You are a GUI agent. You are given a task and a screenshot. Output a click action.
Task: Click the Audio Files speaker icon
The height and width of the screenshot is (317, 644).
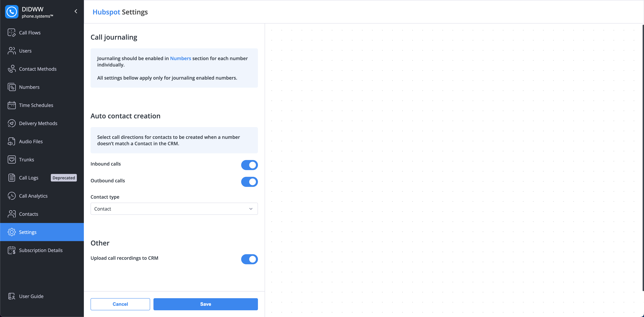[x=12, y=141]
